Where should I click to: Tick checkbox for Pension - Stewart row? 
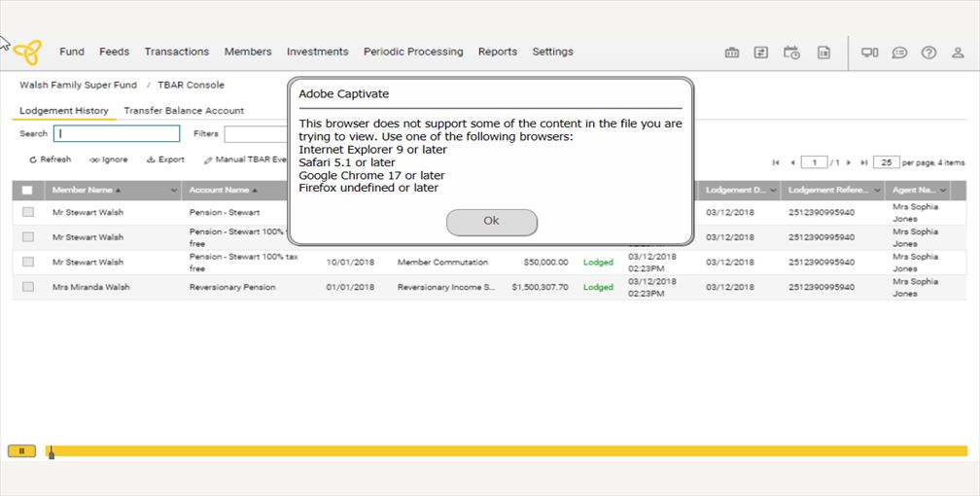click(27, 212)
